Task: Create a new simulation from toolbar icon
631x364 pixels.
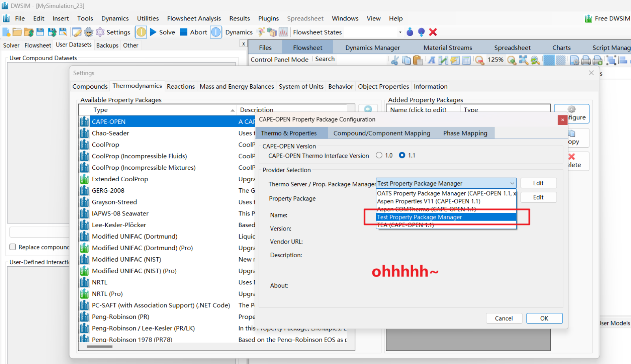Action: (x=6, y=32)
